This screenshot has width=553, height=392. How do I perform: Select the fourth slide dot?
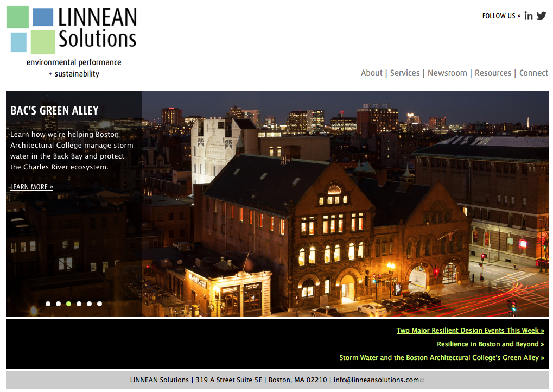[x=79, y=304]
